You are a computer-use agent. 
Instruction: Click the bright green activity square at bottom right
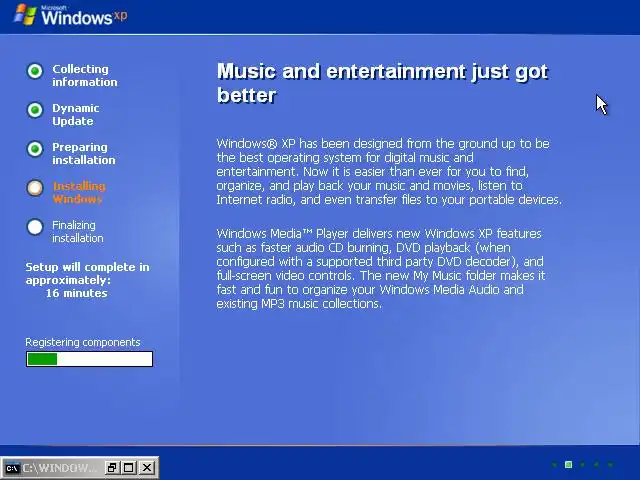pyautogui.click(x=568, y=464)
